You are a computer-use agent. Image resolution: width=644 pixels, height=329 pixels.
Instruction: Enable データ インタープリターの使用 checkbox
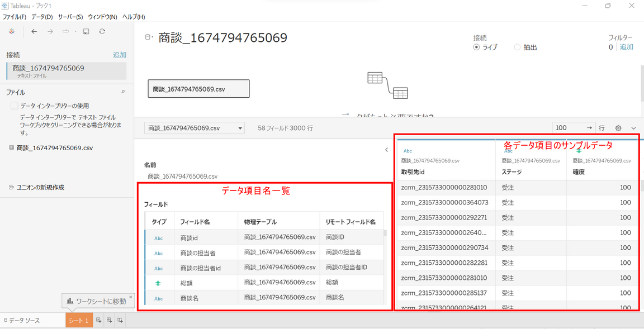click(x=15, y=106)
